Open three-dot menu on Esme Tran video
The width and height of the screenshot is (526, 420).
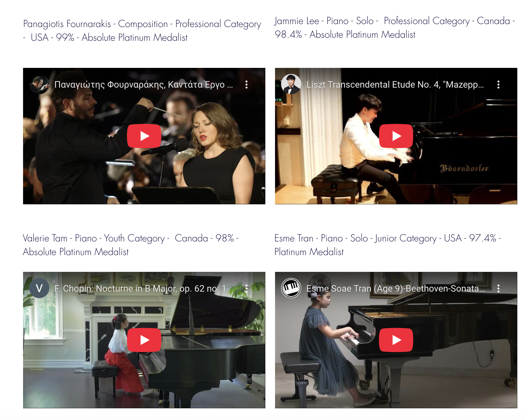tap(498, 289)
